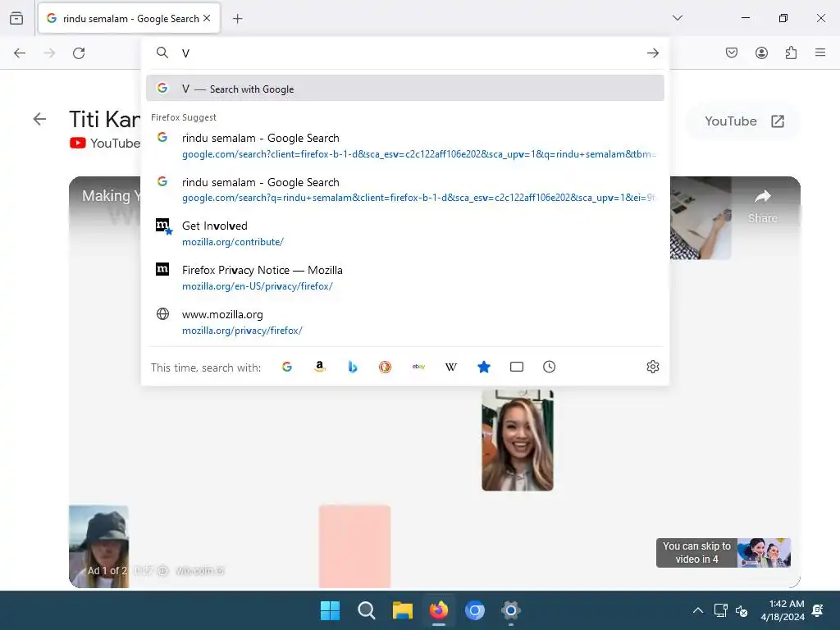Image resolution: width=840 pixels, height=630 pixels.
Task: Search this time with Amazon
Action: click(320, 367)
